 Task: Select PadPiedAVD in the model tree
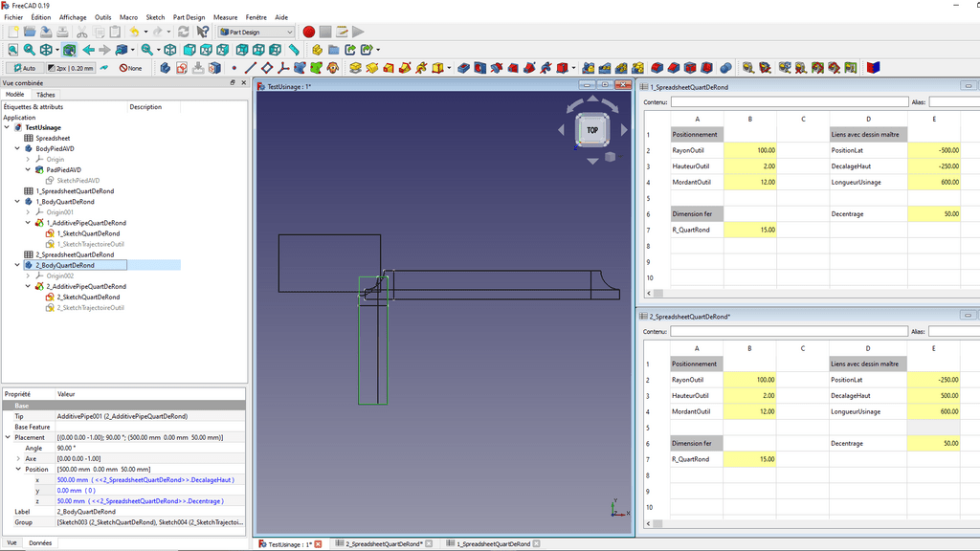coord(63,170)
